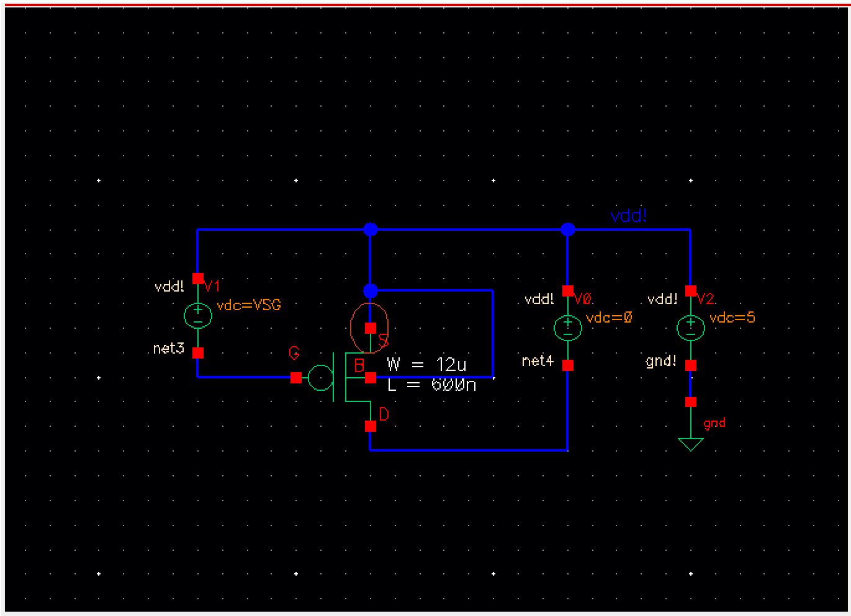Viewport: 851px width, 616px height.
Task: Click the net4 terminal of V0
Action: click(568, 365)
